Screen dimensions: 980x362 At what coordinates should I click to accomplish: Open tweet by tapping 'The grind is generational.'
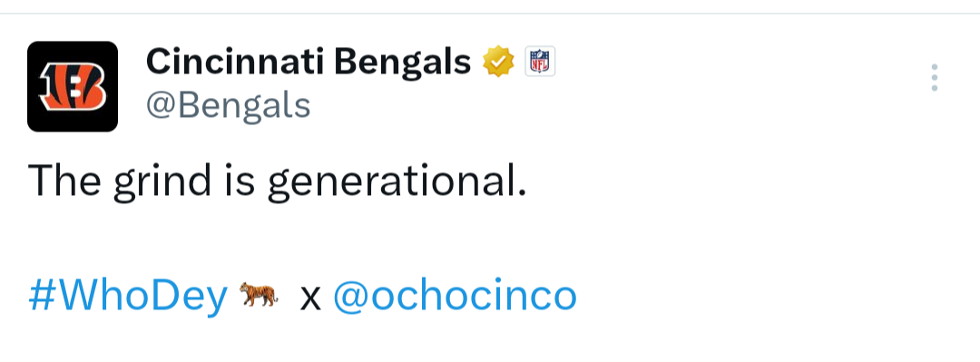click(278, 182)
